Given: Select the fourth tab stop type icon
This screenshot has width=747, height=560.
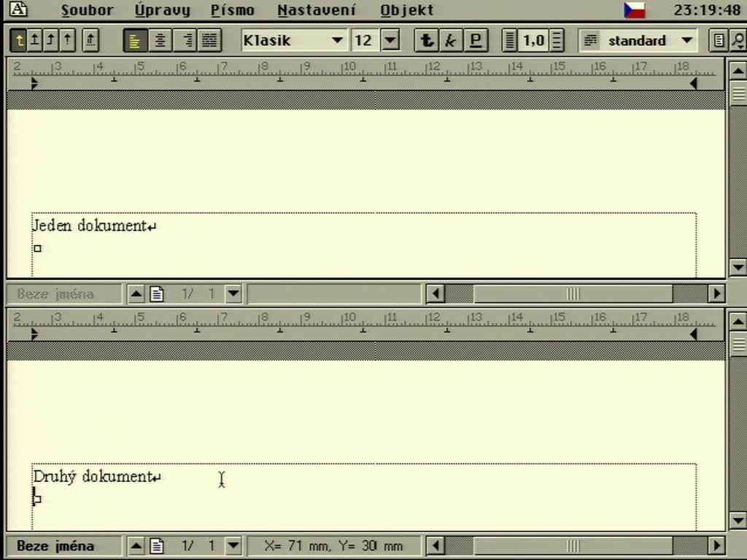Looking at the screenshot, I should pos(67,41).
